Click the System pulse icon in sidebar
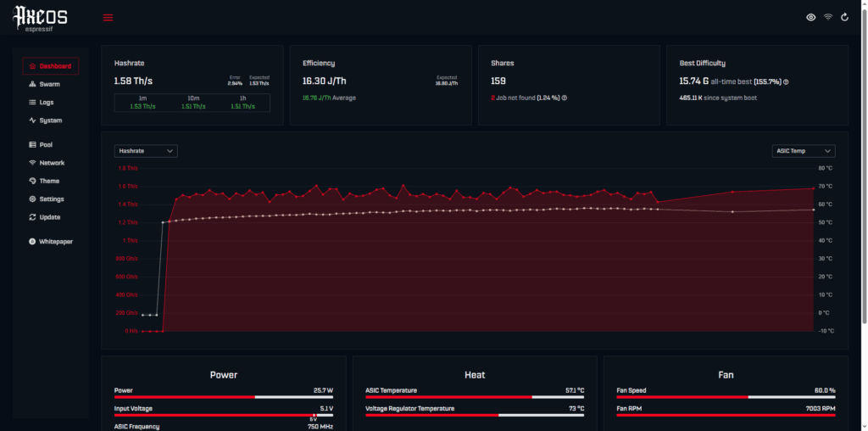 tap(32, 120)
